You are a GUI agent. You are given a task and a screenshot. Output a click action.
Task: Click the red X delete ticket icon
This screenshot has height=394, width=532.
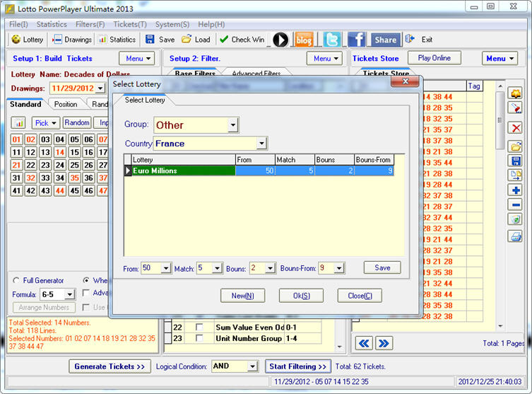click(516, 128)
